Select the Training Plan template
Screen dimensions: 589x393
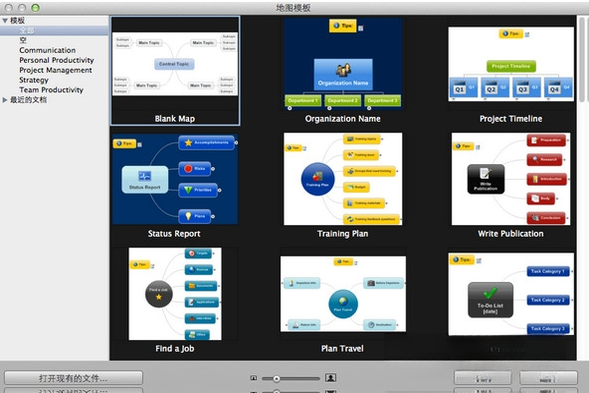pyautogui.click(x=343, y=179)
